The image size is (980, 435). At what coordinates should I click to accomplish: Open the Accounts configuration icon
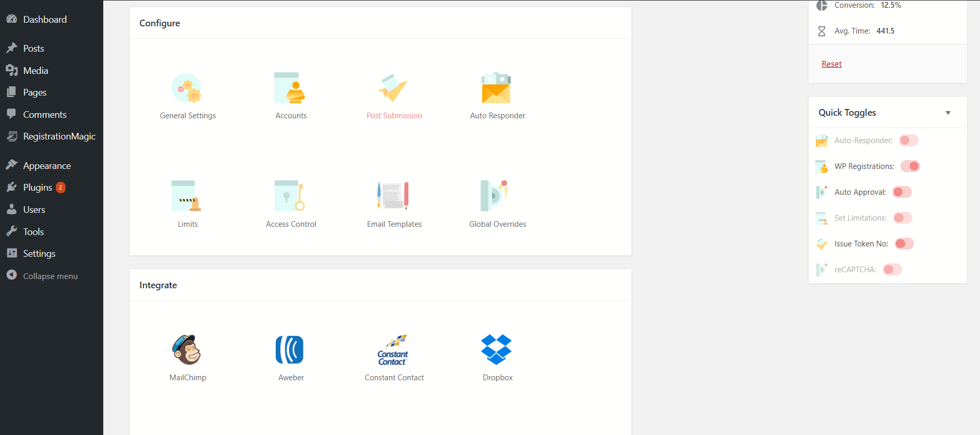point(290,88)
